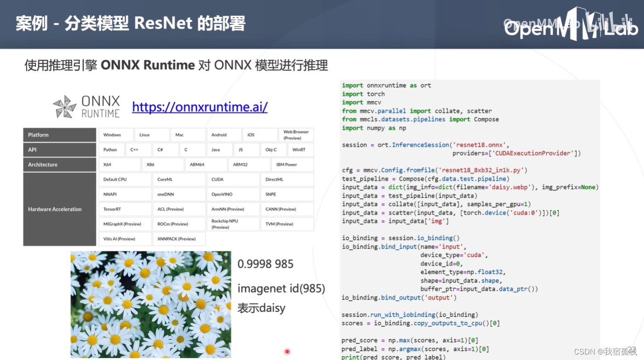Screen dimensions: 644x360
Task: Click the ROCm (Preview) cell
Action: click(x=179, y=224)
